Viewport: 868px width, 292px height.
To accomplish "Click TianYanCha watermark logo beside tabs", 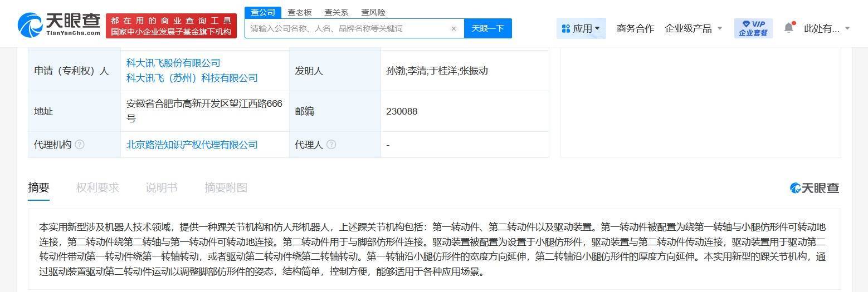I will click(815, 188).
